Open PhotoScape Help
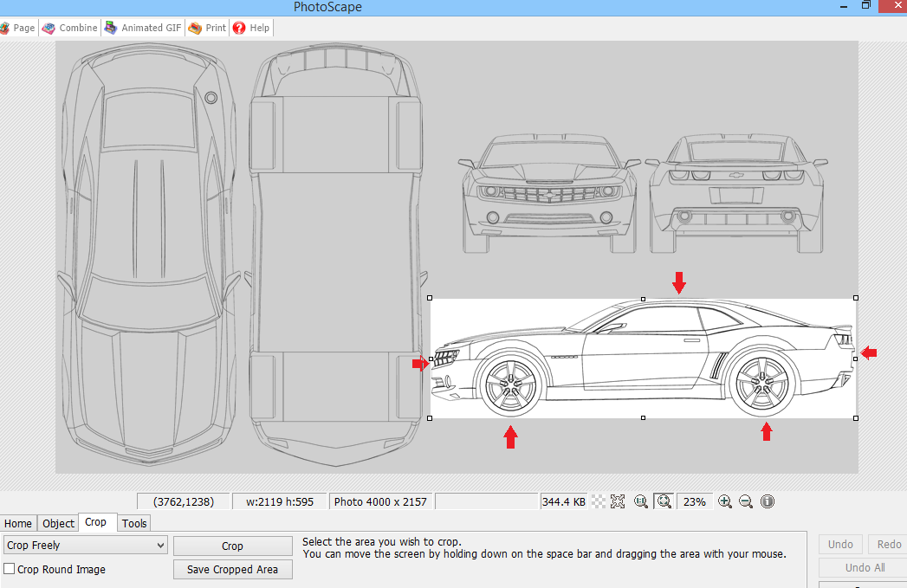Image resolution: width=907 pixels, height=588 pixels. tap(250, 27)
